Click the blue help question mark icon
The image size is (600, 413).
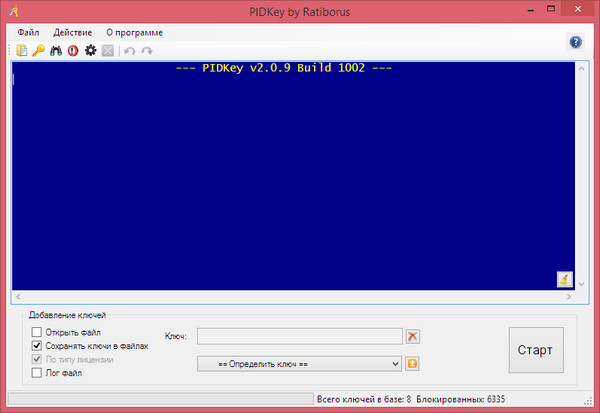(575, 42)
